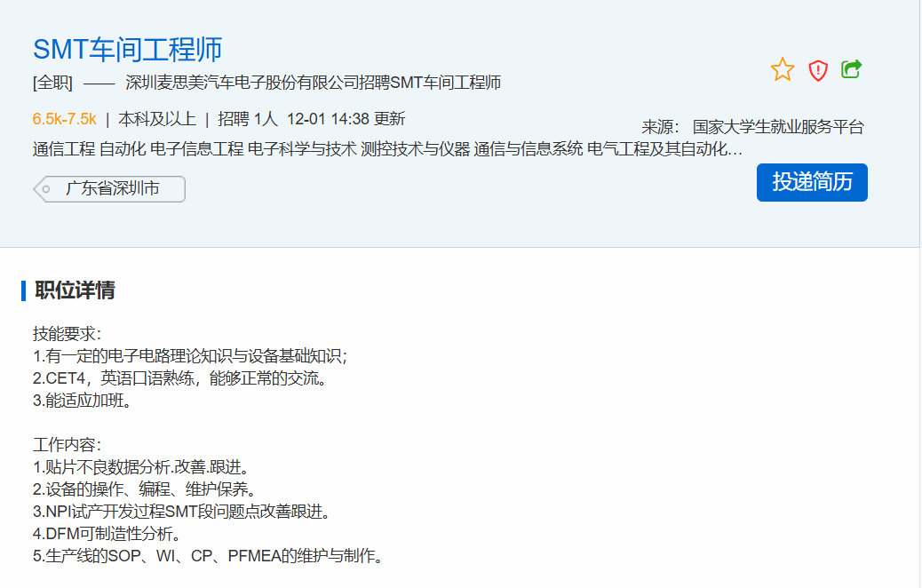Screen dimensions: 922x588
Task: Click the tag icon beside 广东省深圳市
Action: point(44,189)
